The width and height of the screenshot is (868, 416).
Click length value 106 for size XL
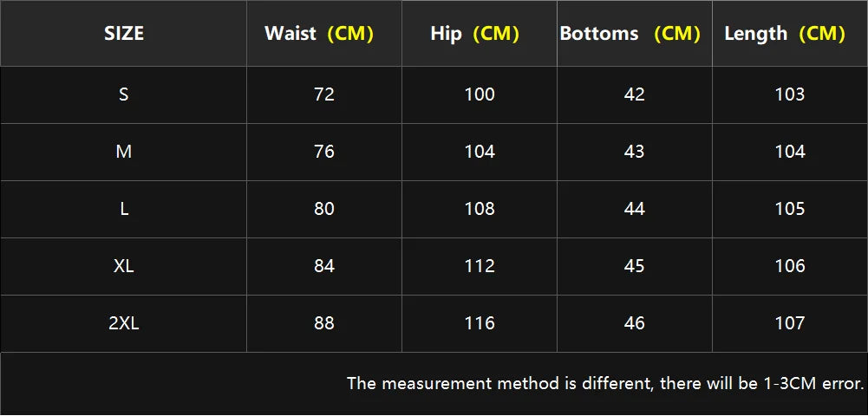[790, 266]
